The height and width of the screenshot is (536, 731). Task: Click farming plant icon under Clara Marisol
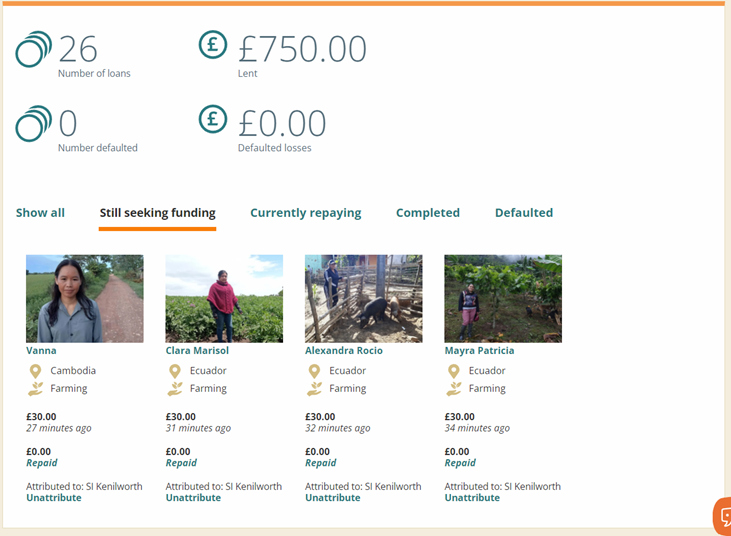coord(175,389)
